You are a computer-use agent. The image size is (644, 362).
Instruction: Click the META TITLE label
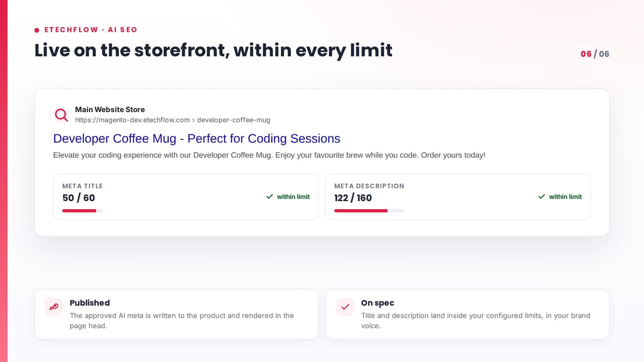pyautogui.click(x=83, y=186)
